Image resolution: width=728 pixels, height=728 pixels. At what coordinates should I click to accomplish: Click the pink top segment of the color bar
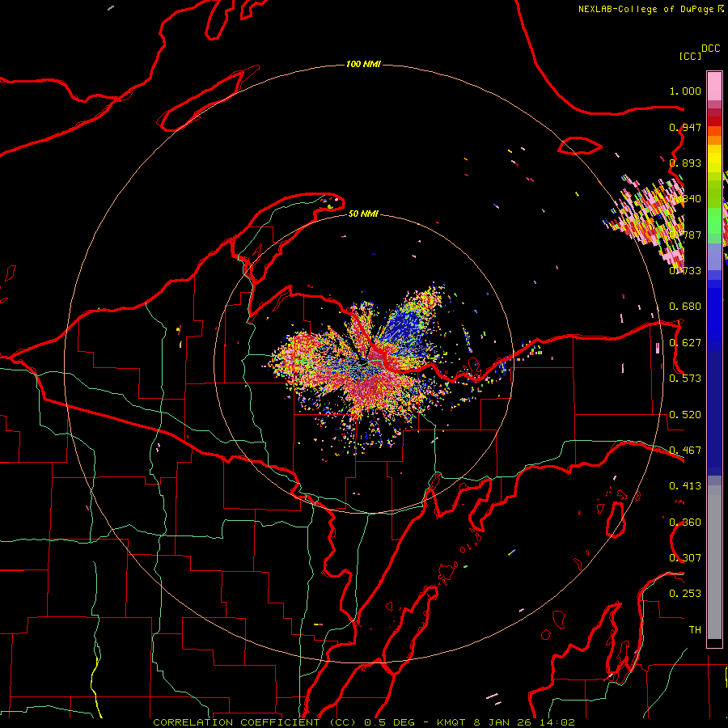(x=714, y=86)
